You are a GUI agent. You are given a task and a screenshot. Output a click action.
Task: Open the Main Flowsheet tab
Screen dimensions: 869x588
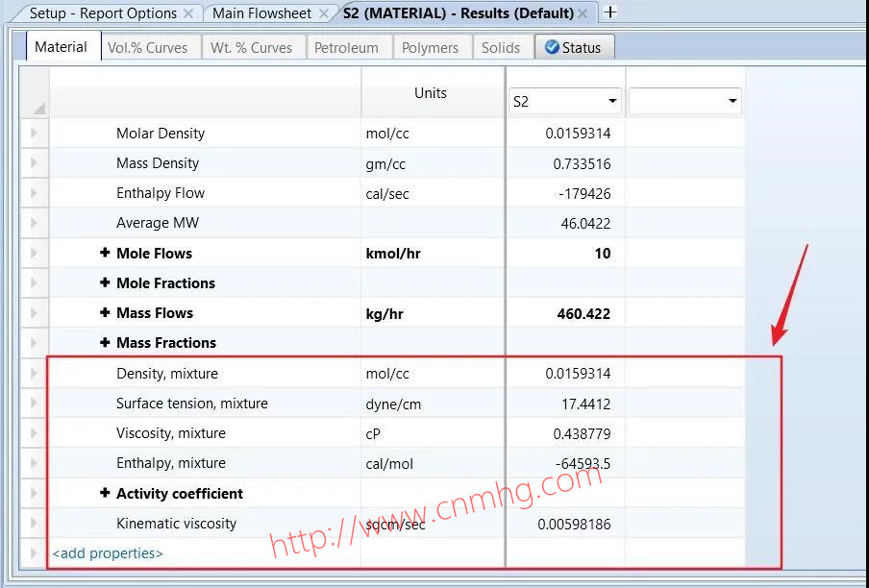pos(261,13)
